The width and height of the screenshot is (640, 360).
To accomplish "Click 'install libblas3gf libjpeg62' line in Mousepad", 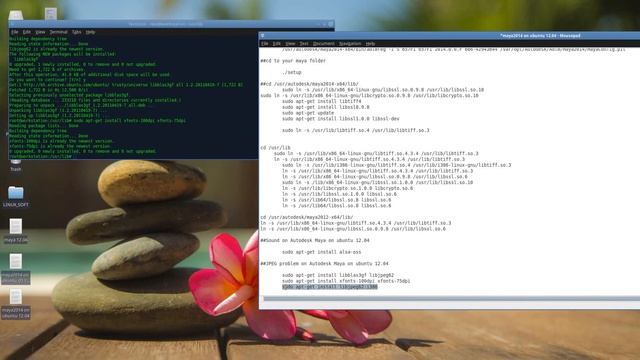I will point(338,276).
